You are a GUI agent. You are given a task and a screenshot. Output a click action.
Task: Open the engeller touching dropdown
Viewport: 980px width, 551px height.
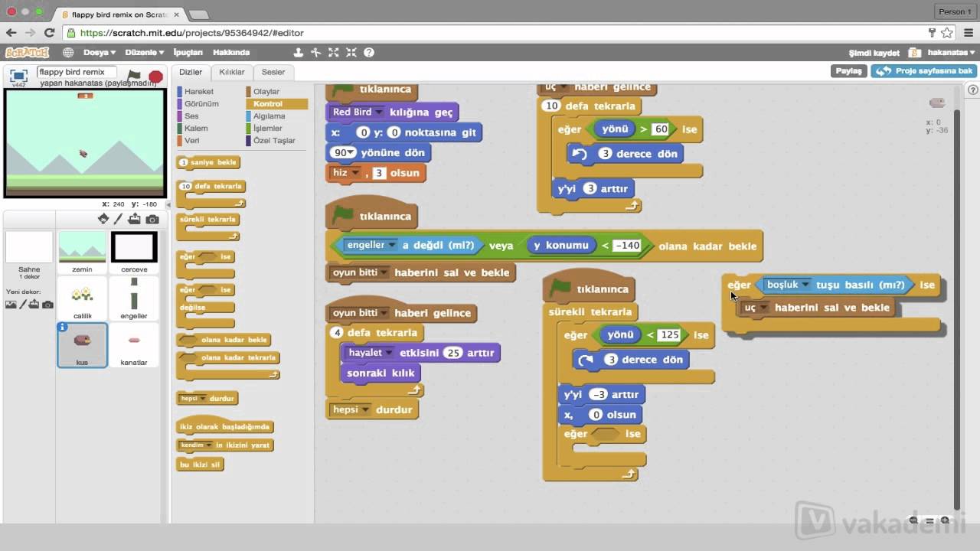point(392,246)
